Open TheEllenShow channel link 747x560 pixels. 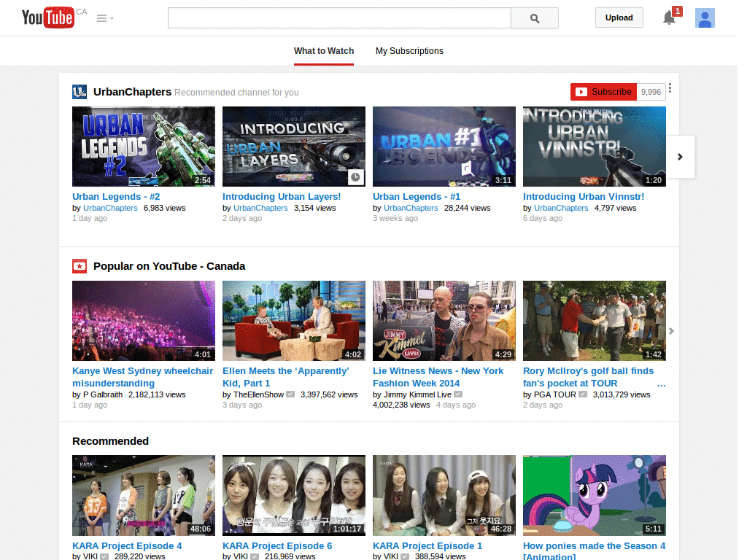[259, 394]
